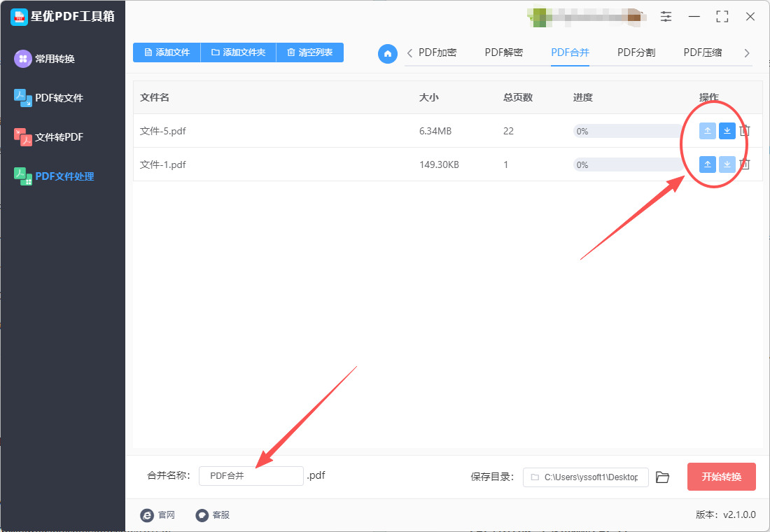
Task: Click the 星优PDF工具箱 app logo
Action: (19, 17)
